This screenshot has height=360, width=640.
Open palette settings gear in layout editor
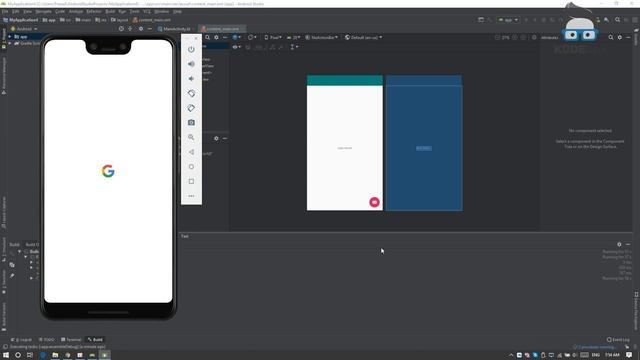(x=216, y=38)
